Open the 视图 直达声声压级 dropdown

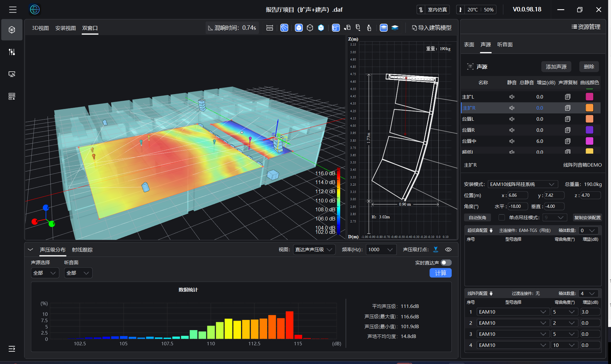point(314,250)
